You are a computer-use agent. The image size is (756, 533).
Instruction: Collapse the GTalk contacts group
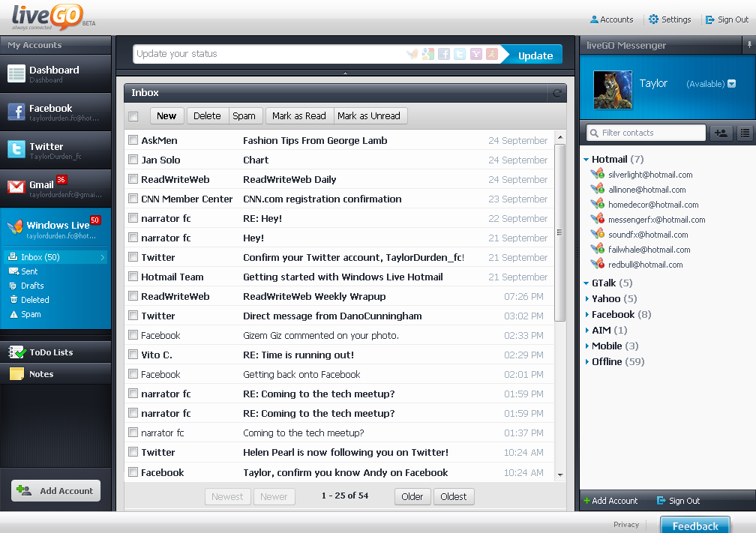(586, 283)
